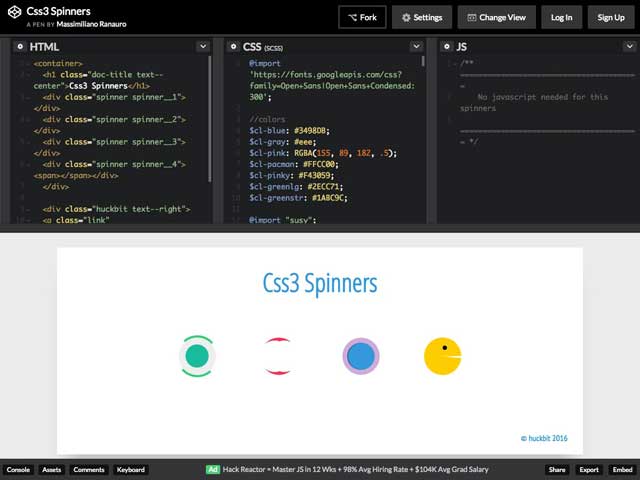
Task: Open the Assets panel
Action: click(x=51, y=470)
